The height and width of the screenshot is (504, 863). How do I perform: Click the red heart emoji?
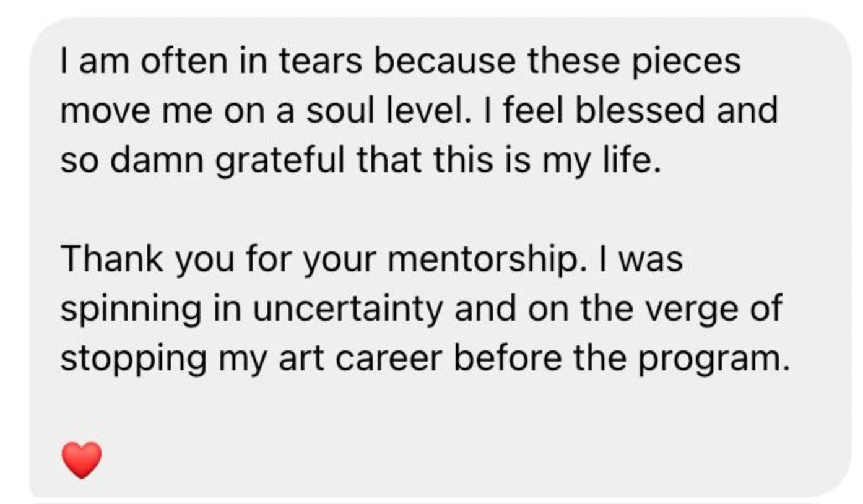[x=82, y=460]
